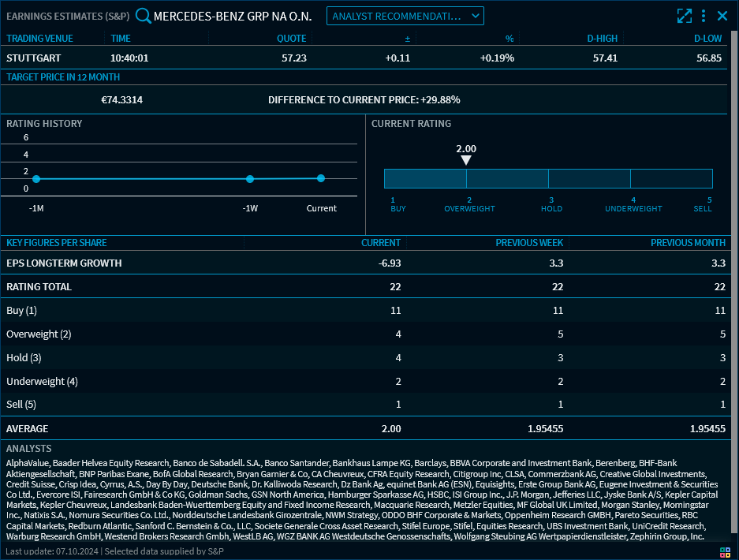Open the three-dot options menu
Screen dimensions: 739x560
(703, 16)
